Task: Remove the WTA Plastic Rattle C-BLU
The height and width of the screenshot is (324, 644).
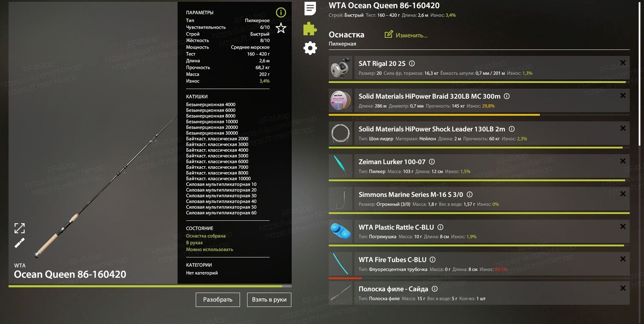Action: coord(623,226)
